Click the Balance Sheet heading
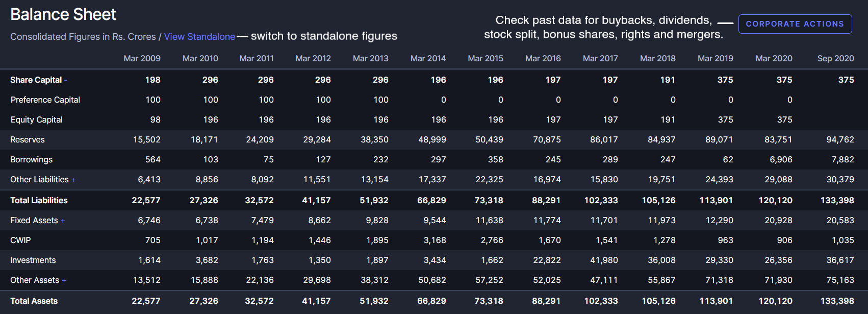 [x=63, y=14]
